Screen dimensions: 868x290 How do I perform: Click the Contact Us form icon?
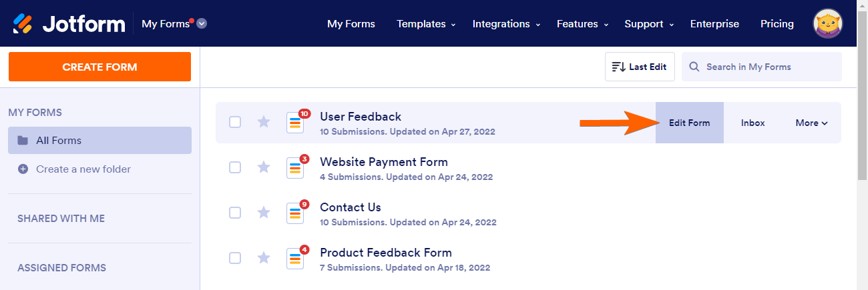[x=295, y=213]
